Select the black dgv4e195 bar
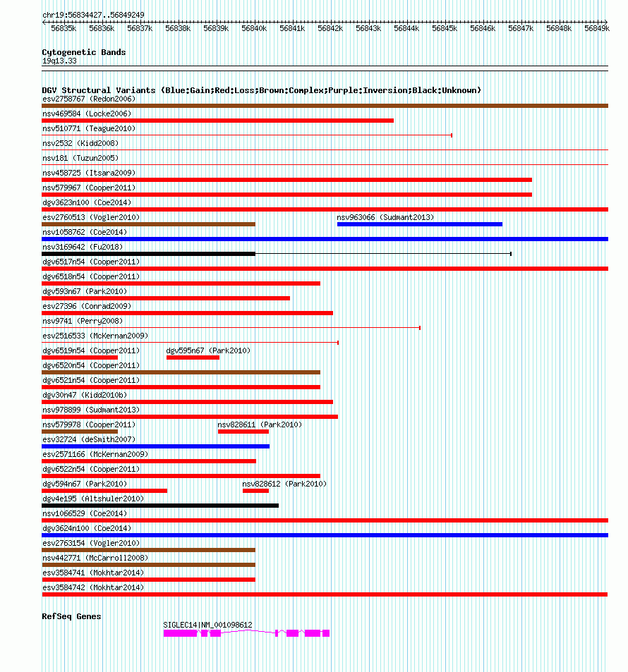 click(160, 506)
